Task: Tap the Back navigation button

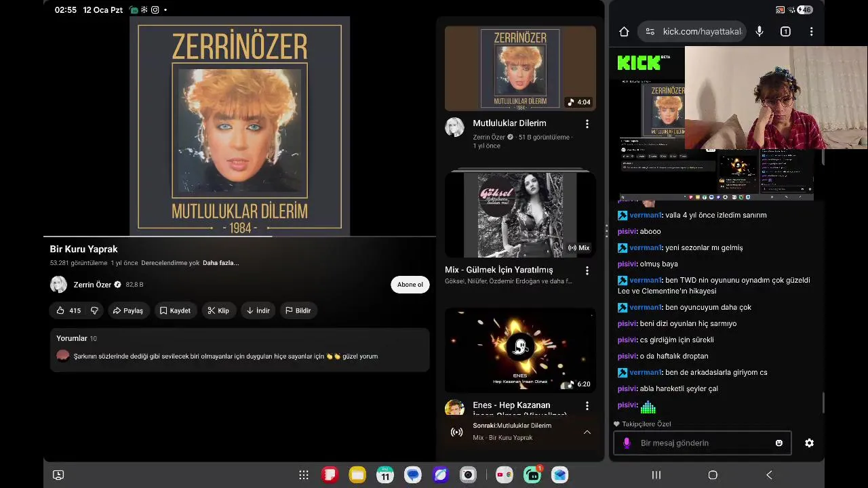Action: tap(769, 475)
